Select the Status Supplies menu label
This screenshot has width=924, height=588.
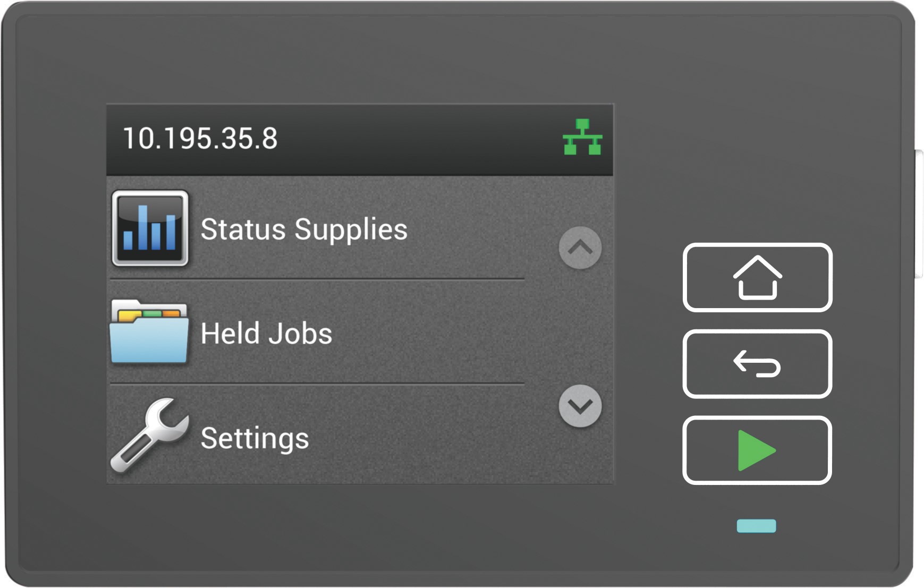click(304, 229)
